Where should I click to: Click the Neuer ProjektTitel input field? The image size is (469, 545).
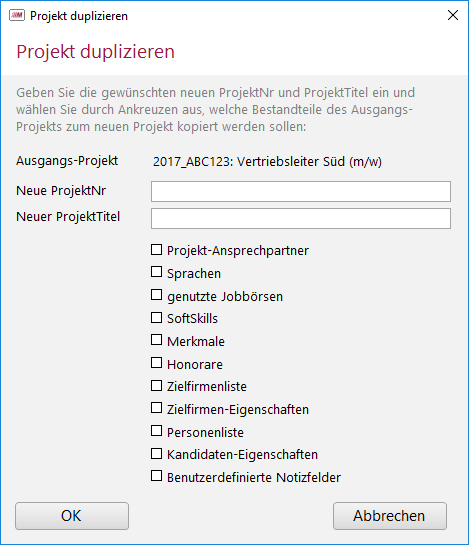pyautogui.click(x=301, y=218)
